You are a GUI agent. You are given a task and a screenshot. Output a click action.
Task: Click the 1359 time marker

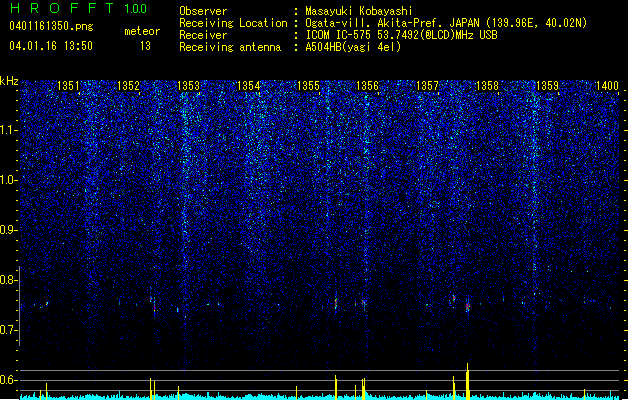click(547, 85)
